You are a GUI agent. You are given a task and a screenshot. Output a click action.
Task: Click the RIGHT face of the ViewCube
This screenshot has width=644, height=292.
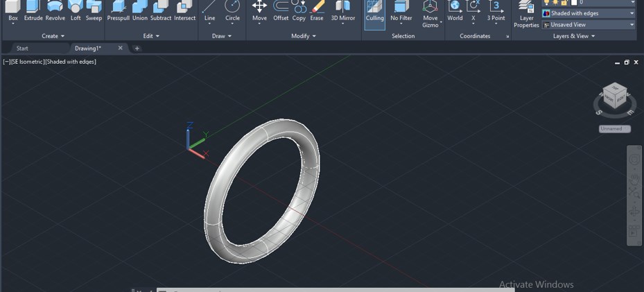pyautogui.click(x=621, y=98)
